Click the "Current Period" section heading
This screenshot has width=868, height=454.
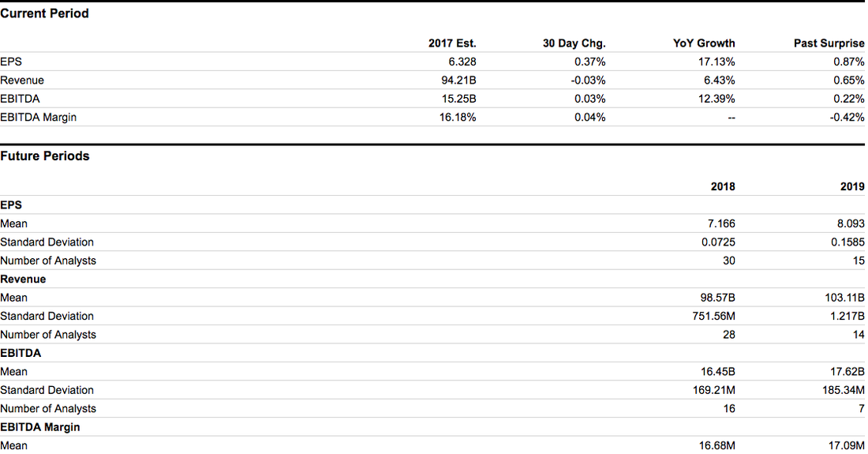[x=44, y=13]
